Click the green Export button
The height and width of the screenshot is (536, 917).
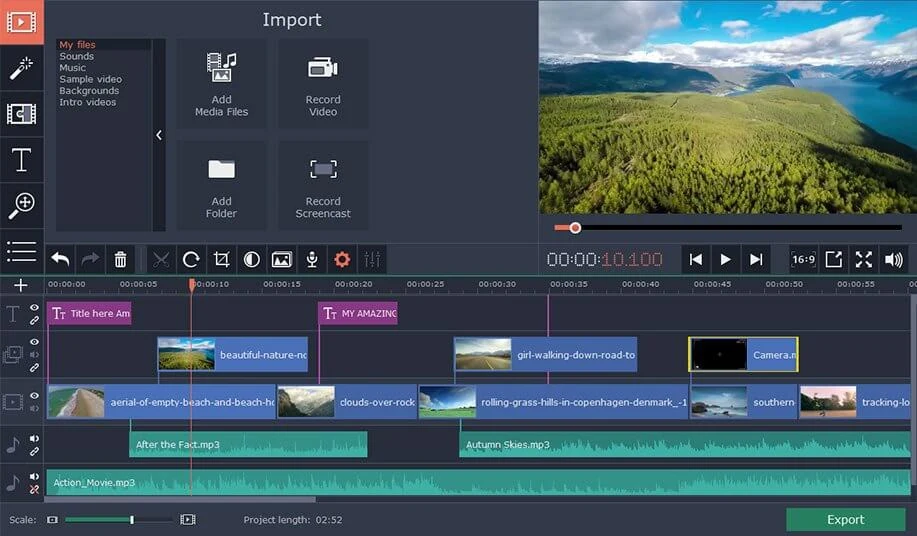(x=845, y=520)
